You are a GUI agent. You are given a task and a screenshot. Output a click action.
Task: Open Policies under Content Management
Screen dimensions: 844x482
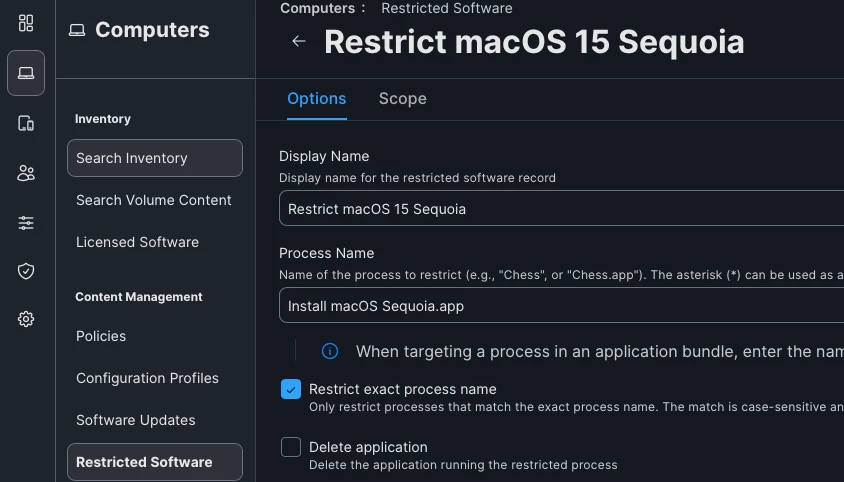pos(101,336)
